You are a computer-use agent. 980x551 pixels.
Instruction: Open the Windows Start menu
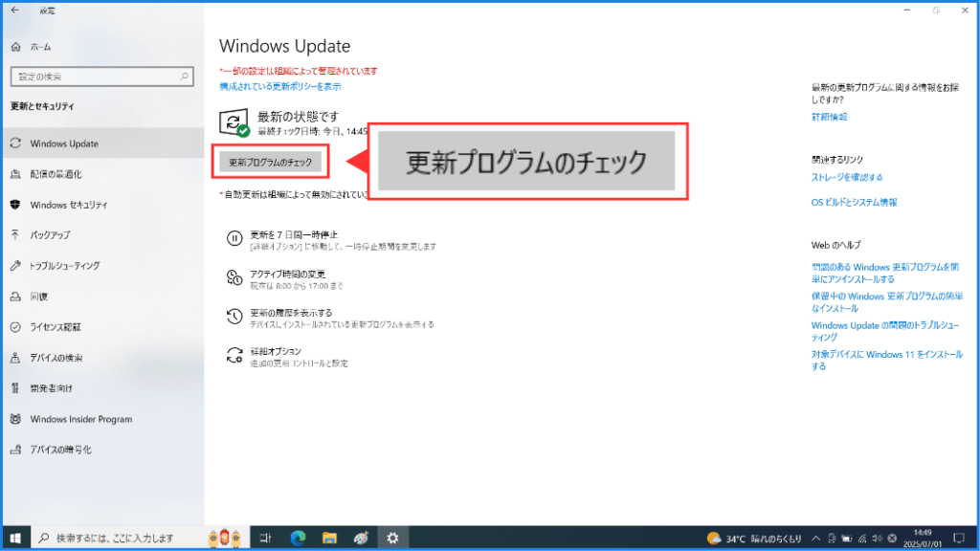15,538
